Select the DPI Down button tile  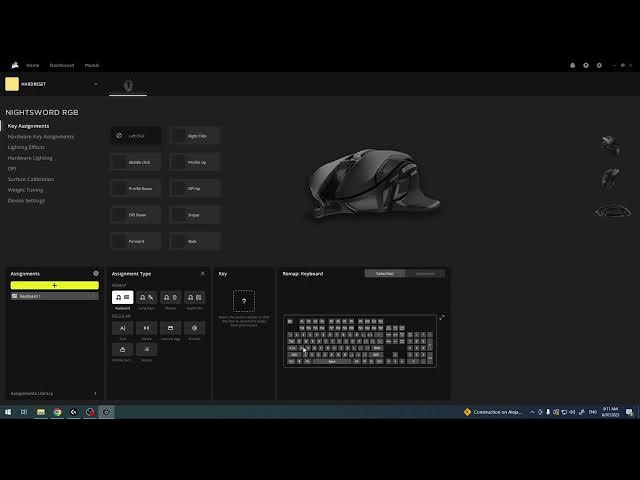point(136,215)
